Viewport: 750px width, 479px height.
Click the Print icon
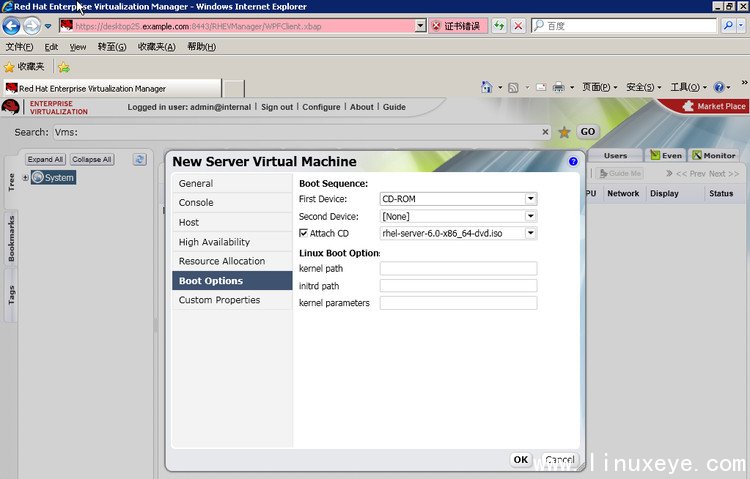pyautogui.click(x=558, y=87)
